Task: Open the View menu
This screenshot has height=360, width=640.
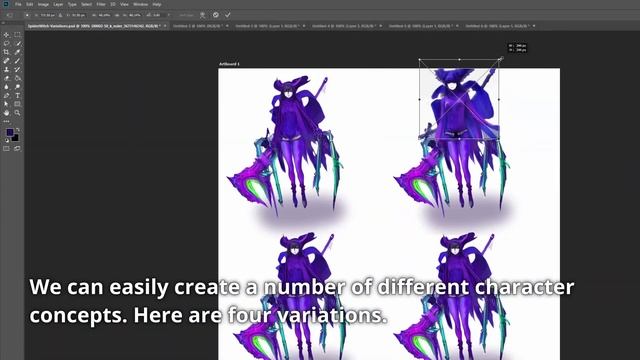Action: (x=124, y=4)
